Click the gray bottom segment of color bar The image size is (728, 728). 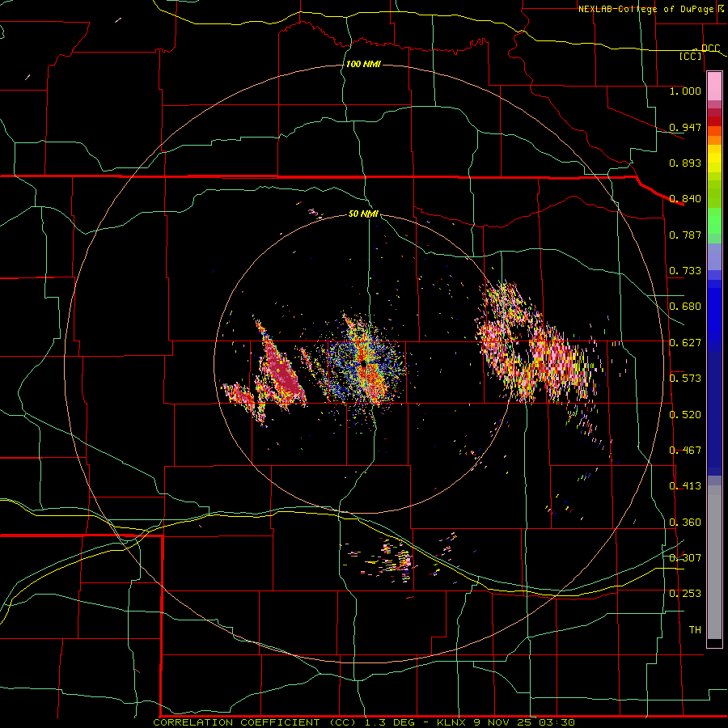pos(714,562)
